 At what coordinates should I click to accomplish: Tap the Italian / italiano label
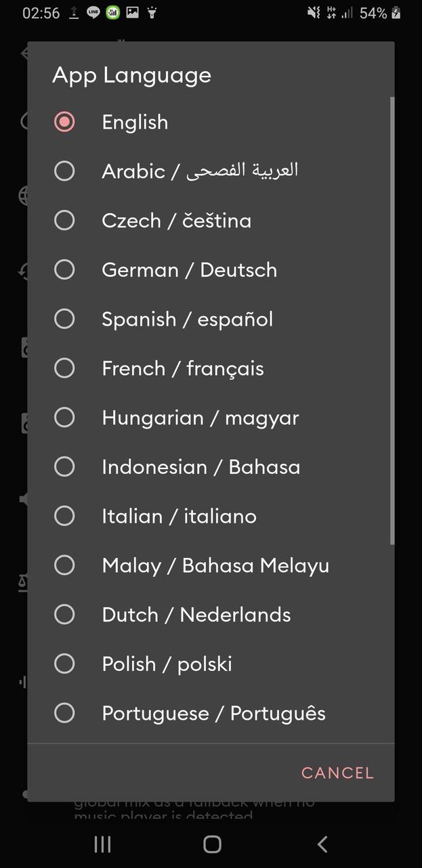pyautogui.click(x=179, y=516)
